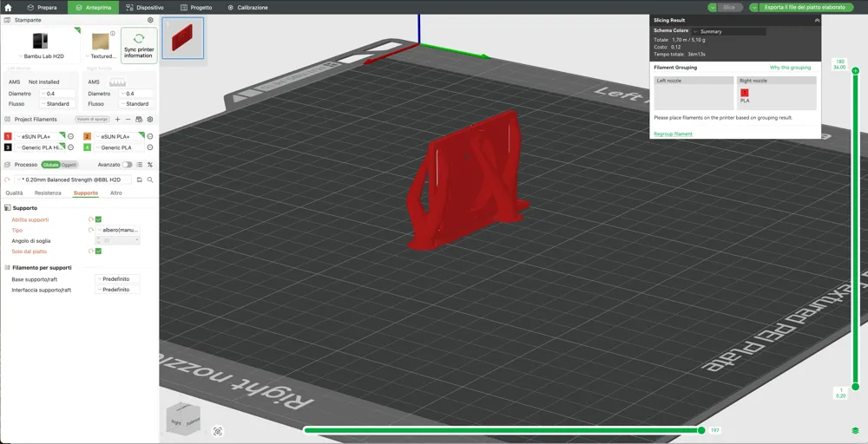This screenshot has height=444, width=868.
Task: Open the support Tipo dropdown
Action: (118, 230)
